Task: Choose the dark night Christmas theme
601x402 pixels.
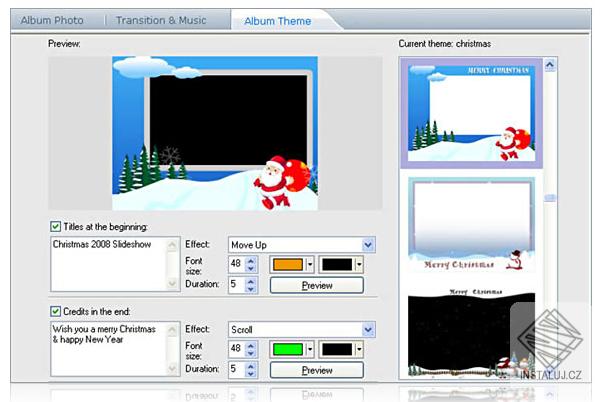Action: pyautogui.click(x=471, y=333)
